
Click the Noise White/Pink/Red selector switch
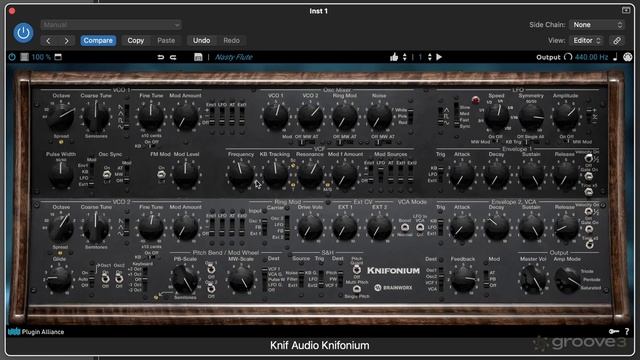[410, 116]
